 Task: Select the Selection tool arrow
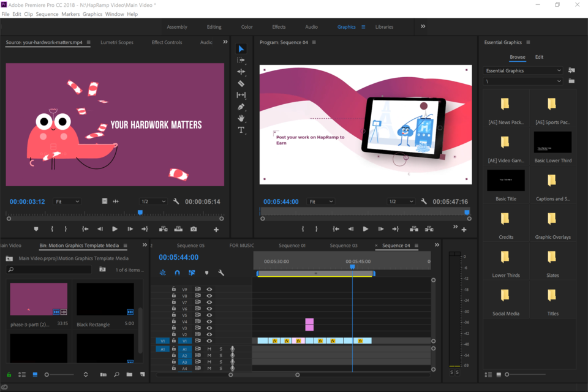click(241, 49)
